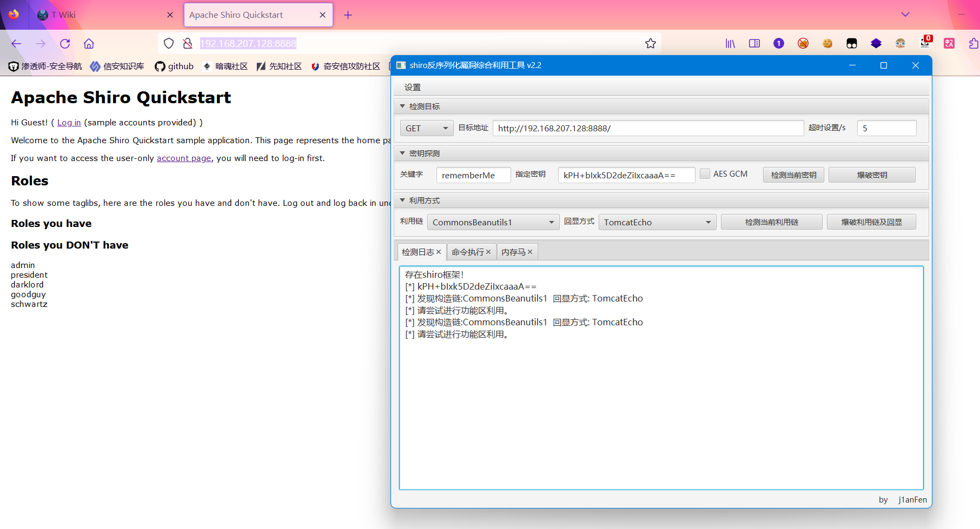Close the 检测日志 tab
This screenshot has width=980, height=529.
click(x=439, y=252)
